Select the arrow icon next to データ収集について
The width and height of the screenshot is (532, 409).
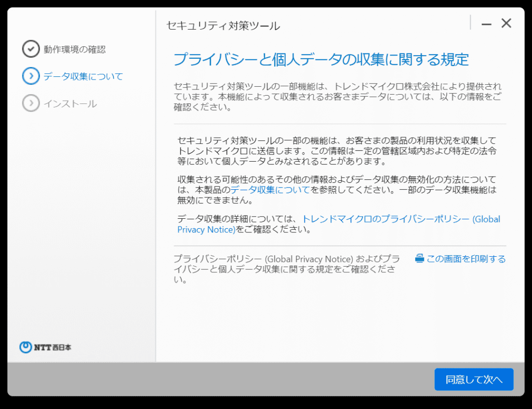coord(31,76)
